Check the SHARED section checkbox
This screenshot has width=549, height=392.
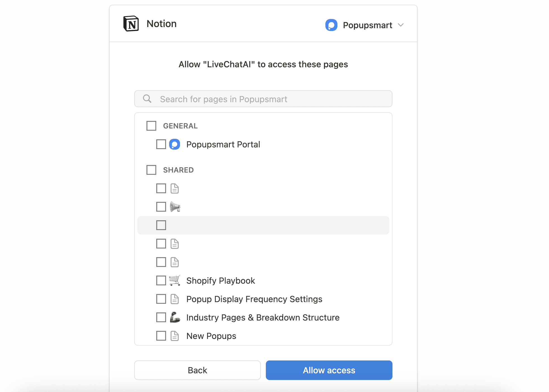click(x=151, y=170)
